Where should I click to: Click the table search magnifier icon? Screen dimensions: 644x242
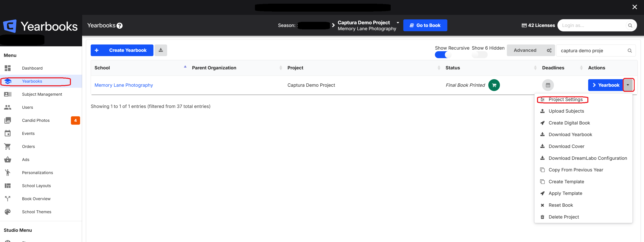coord(630,51)
